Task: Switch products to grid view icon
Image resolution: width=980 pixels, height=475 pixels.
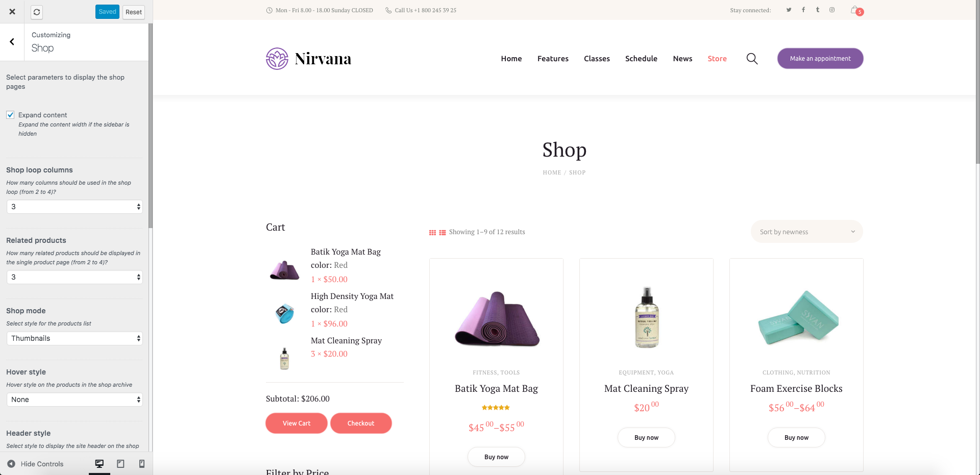Action: (x=432, y=232)
